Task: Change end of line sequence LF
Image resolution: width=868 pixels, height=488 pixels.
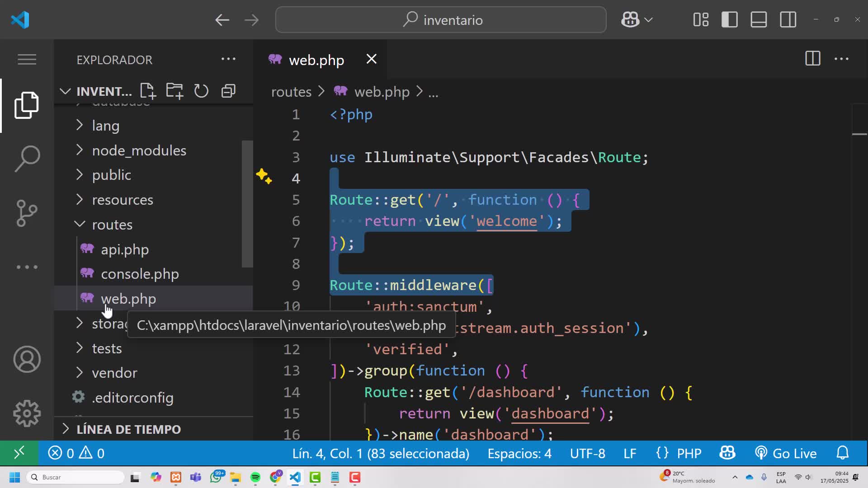Action: tap(630, 453)
